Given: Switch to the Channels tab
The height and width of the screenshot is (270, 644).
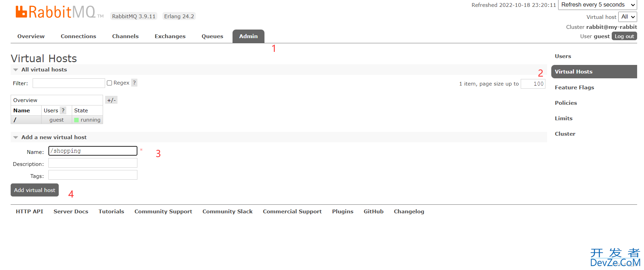Looking at the screenshot, I should [125, 36].
